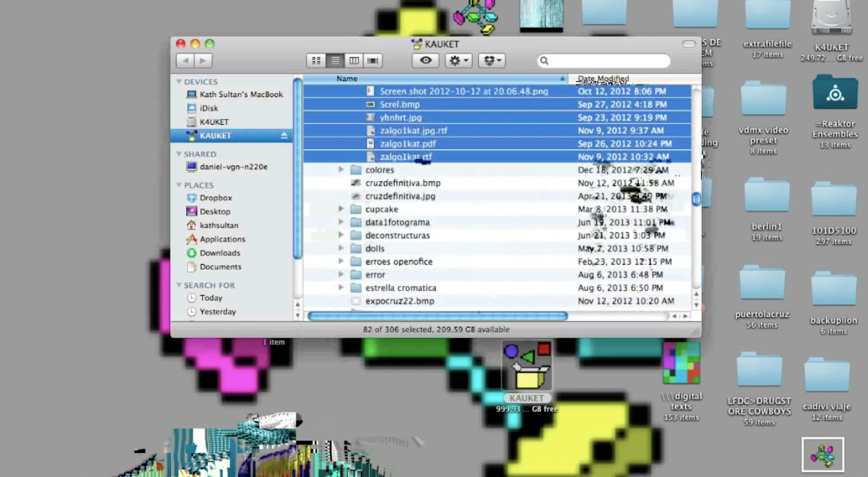Sort files by the Name column
Image resolution: width=868 pixels, height=477 pixels.
pyautogui.click(x=434, y=79)
